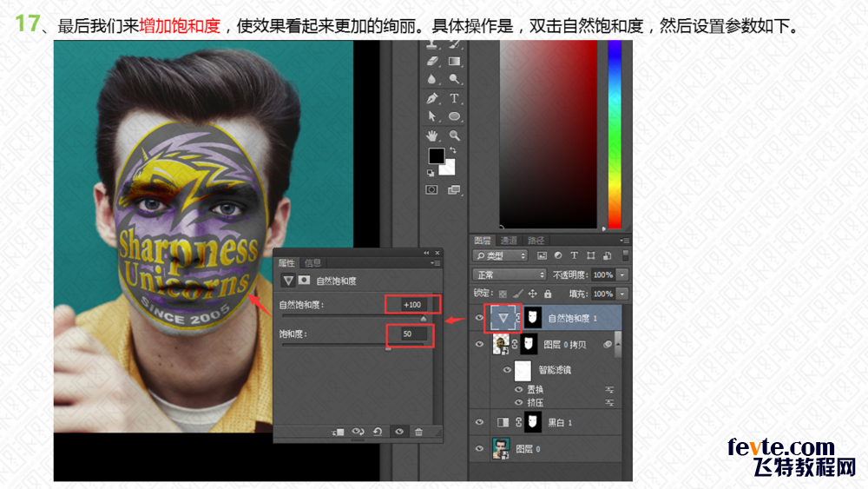Select the Dodge tool

[x=455, y=79]
